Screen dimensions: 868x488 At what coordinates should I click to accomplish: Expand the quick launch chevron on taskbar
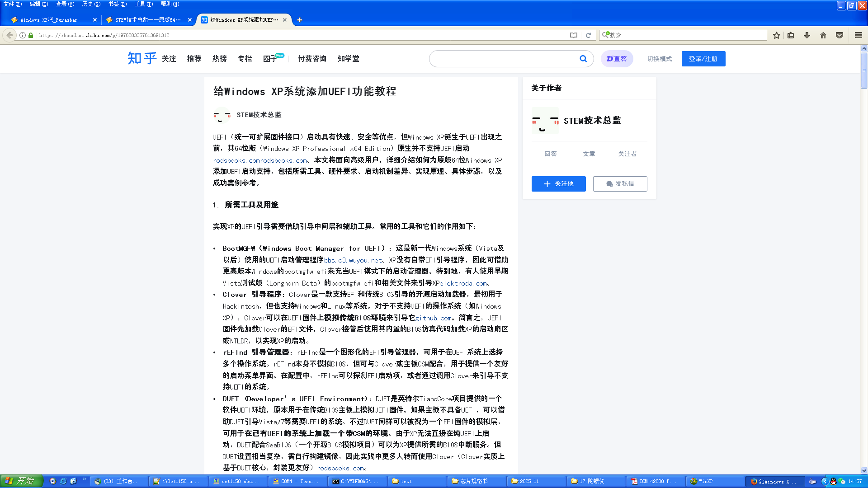pos(84,479)
